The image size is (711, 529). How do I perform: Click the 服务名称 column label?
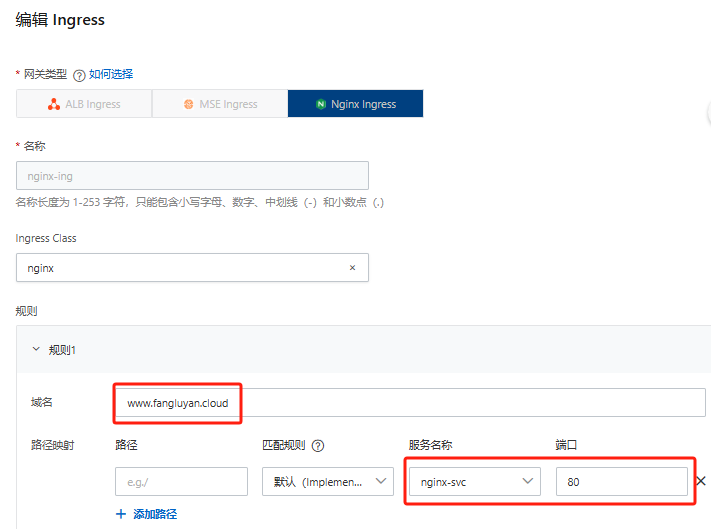(x=430, y=445)
